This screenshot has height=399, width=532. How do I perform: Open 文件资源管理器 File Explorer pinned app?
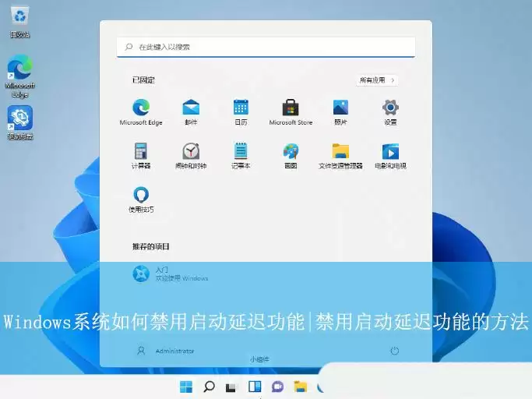pos(340,156)
